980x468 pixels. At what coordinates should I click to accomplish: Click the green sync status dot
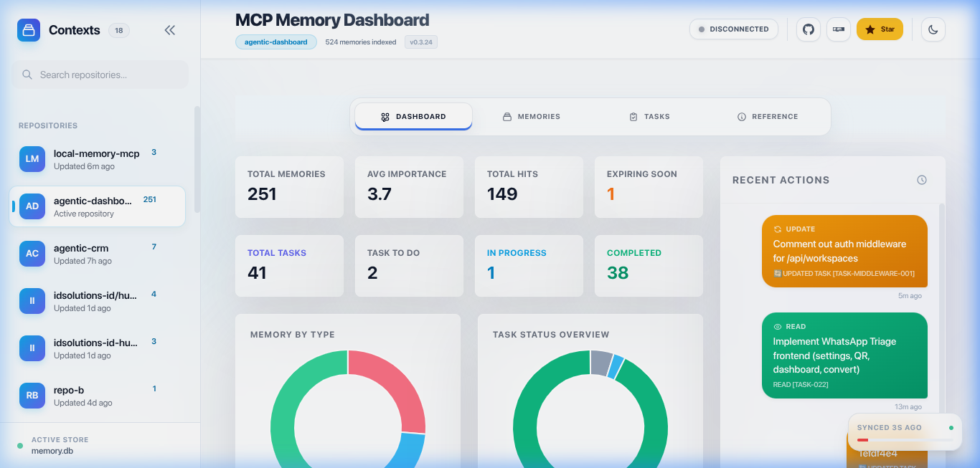[x=951, y=428]
